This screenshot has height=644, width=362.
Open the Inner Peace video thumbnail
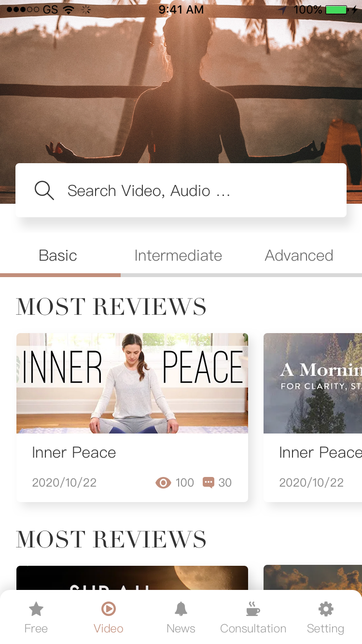click(132, 383)
